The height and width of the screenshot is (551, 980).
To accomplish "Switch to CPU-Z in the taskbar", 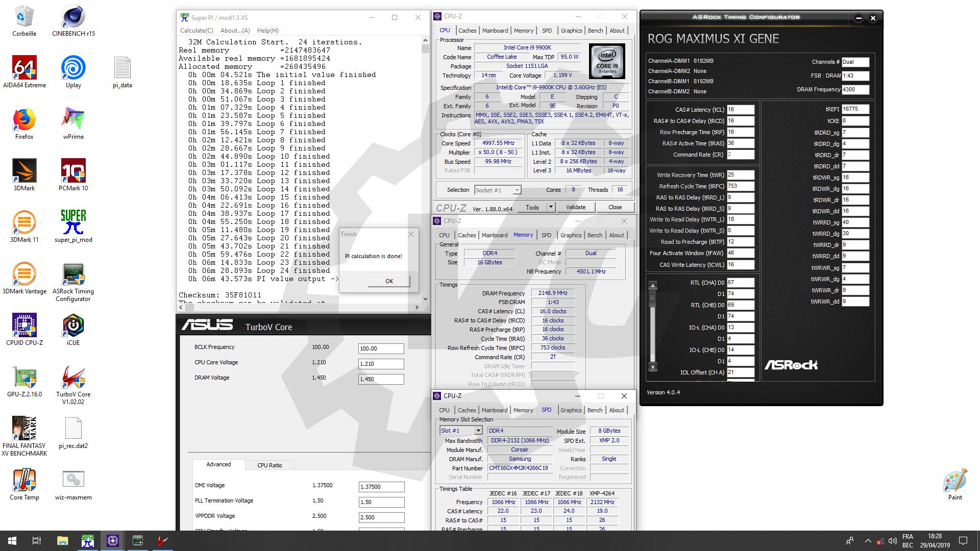I will (113, 541).
